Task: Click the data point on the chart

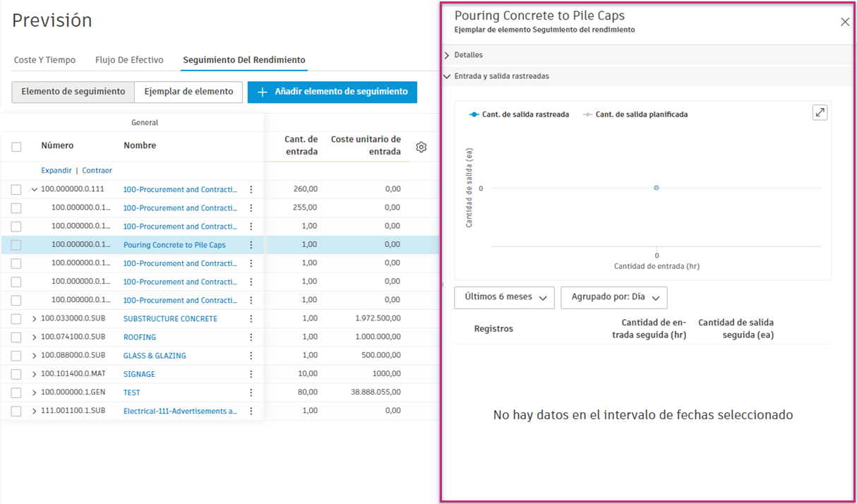Action: [657, 188]
